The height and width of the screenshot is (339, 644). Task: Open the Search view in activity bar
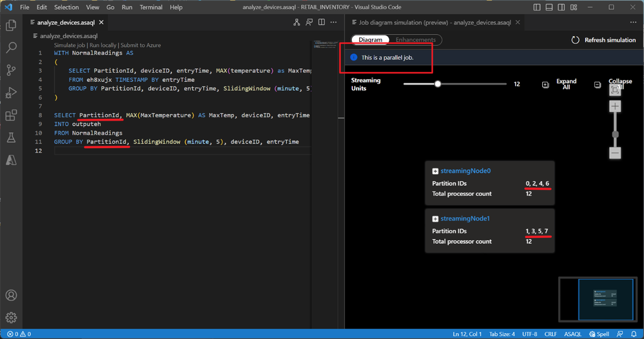11,48
